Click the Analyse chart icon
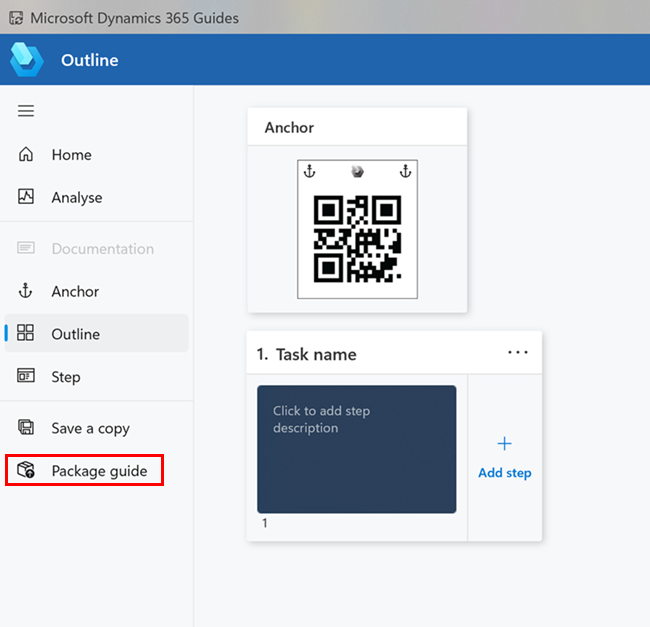The width and height of the screenshot is (650, 627). click(x=26, y=196)
